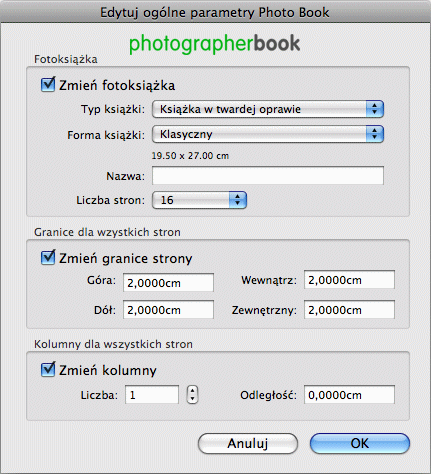Viewport: 431px width, 474px height.
Task: Click the Forma książki arrow icon
Action: click(375, 134)
